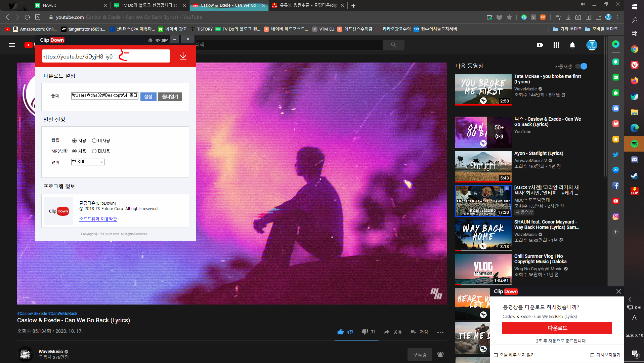The height and width of the screenshot is (363, 644).
Task: Dislike the video with thumbs down
Action: tap(365, 332)
